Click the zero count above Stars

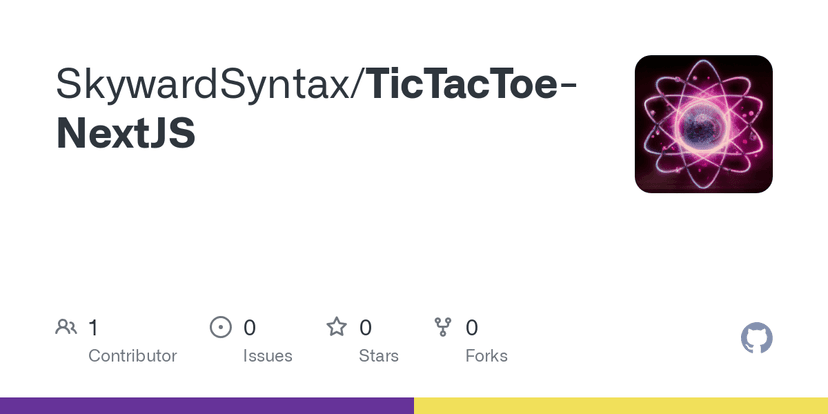point(366,327)
